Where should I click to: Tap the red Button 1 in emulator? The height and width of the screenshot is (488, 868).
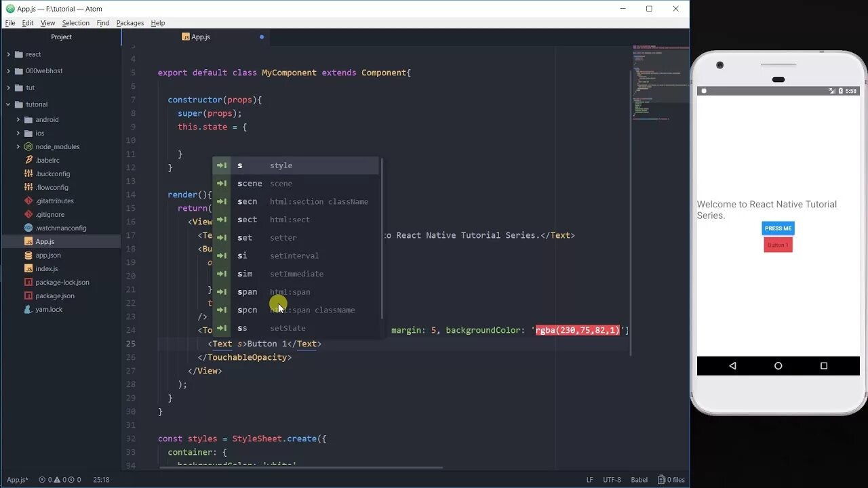pos(778,245)
